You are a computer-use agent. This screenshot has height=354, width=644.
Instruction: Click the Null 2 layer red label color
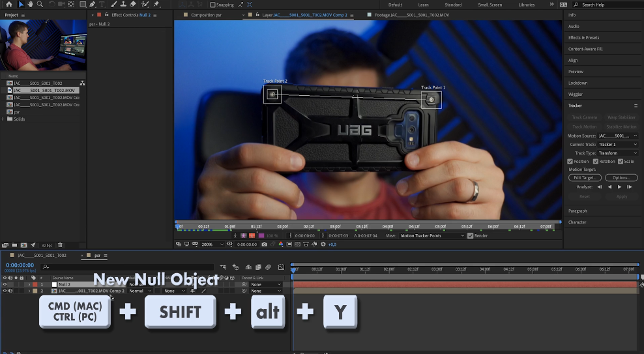click(x=35, y=284)
